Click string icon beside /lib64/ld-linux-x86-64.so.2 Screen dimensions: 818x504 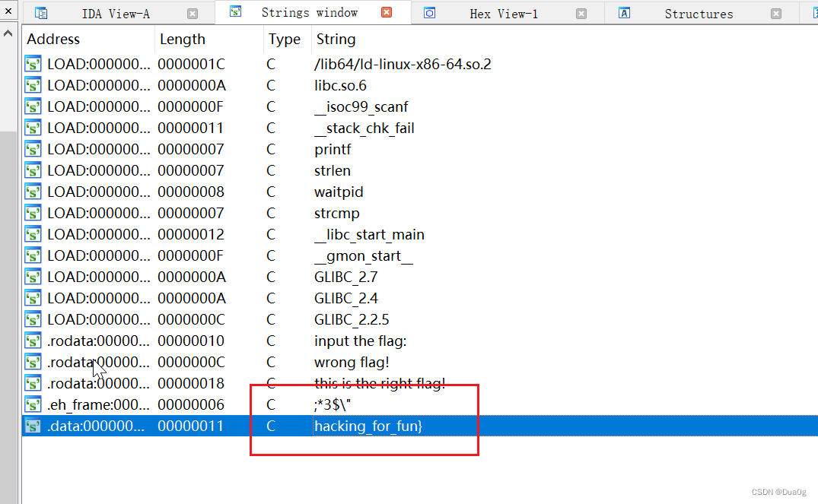pyautogui.click(x=33, y=64)
